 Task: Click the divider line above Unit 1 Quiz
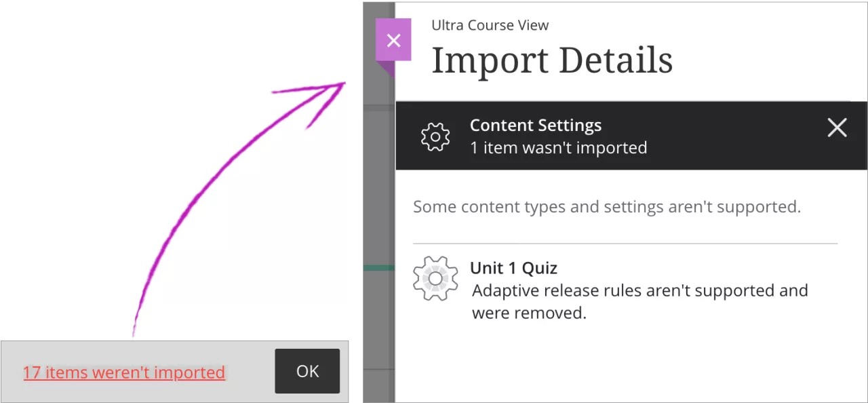625,244
